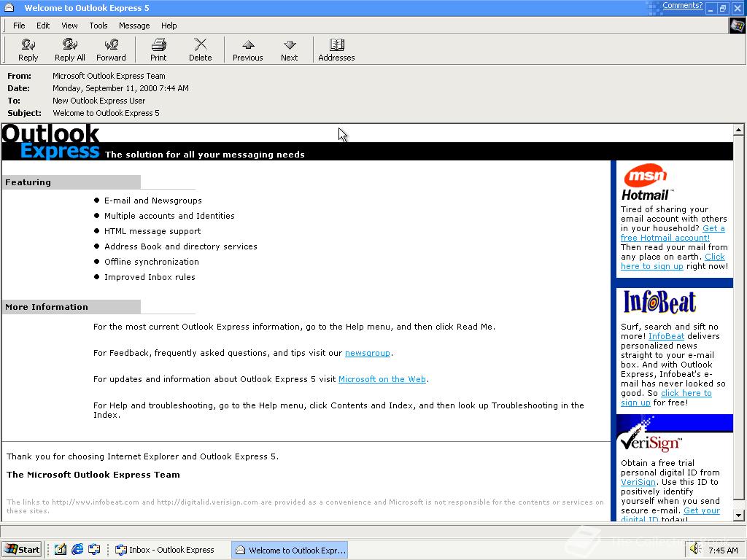
Task: Click the 'Offline synchronization' bullet
Action: (x=152, y=262)
